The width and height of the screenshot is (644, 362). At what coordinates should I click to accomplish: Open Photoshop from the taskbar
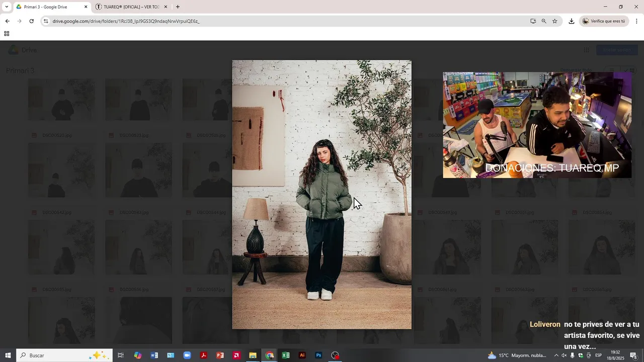click(x=318, y=355)
